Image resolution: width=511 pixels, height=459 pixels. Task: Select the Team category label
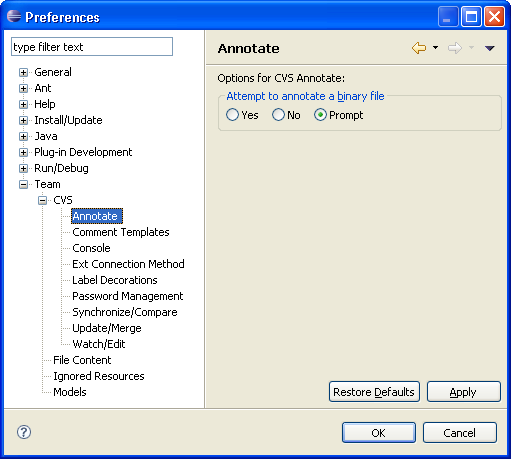point(47,184)
